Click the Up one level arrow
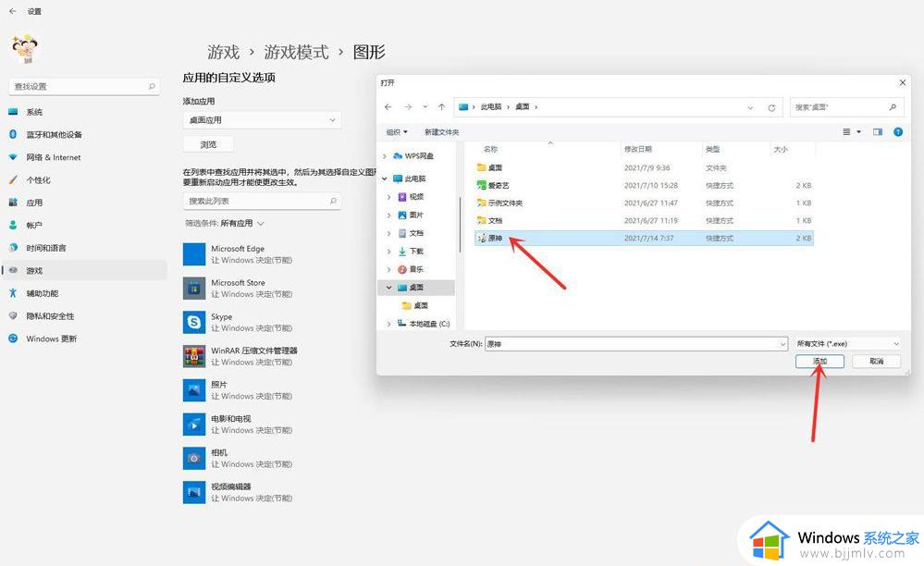This screenshot has width=924, height=566. [441, 106]
